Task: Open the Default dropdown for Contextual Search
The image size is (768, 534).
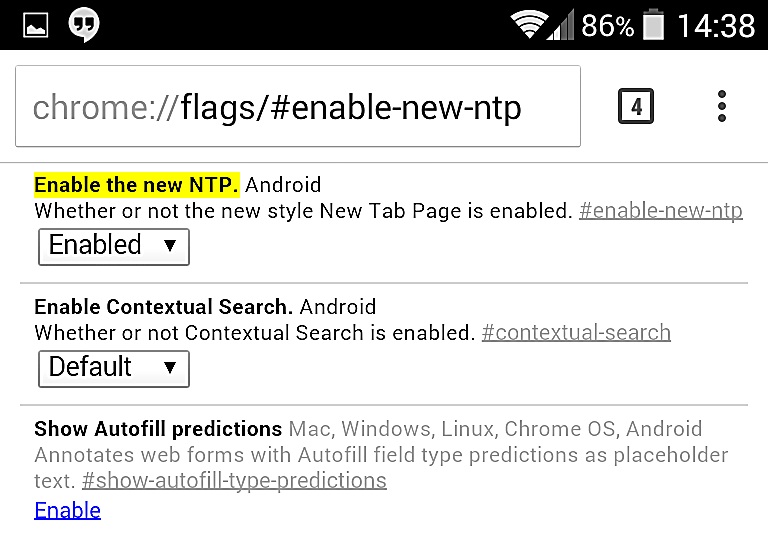Action: pyautogui.click(x=114, y=368)
